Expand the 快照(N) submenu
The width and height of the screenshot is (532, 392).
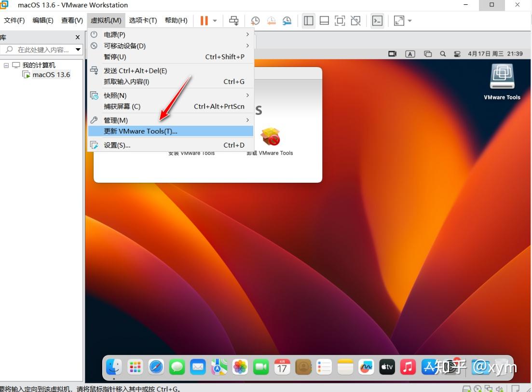171,95
